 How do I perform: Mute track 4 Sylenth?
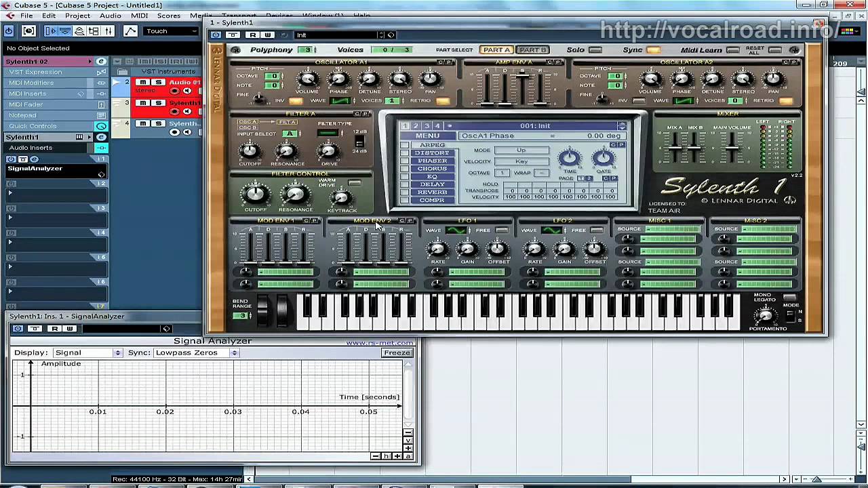pyautogui.click(x=142, y=123)
